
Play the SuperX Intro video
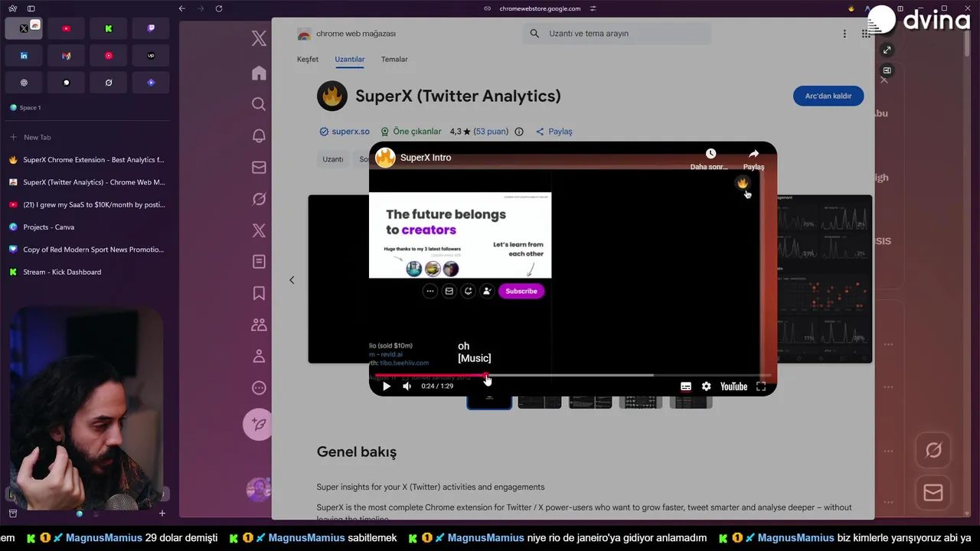coord(387,386)
